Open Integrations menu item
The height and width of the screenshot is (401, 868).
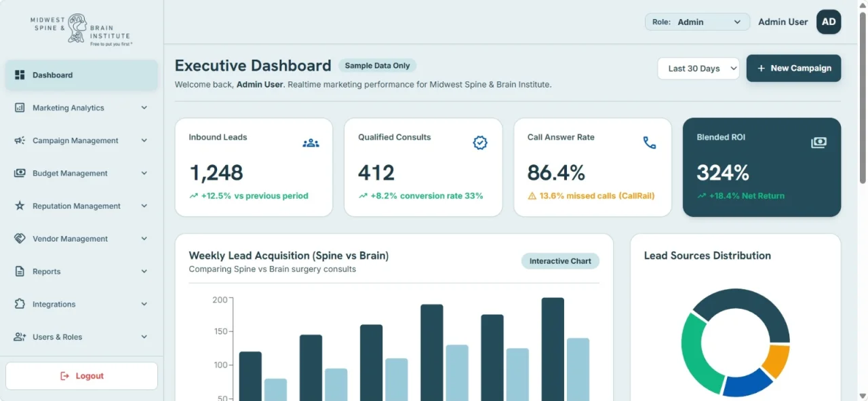pos(81,304)
